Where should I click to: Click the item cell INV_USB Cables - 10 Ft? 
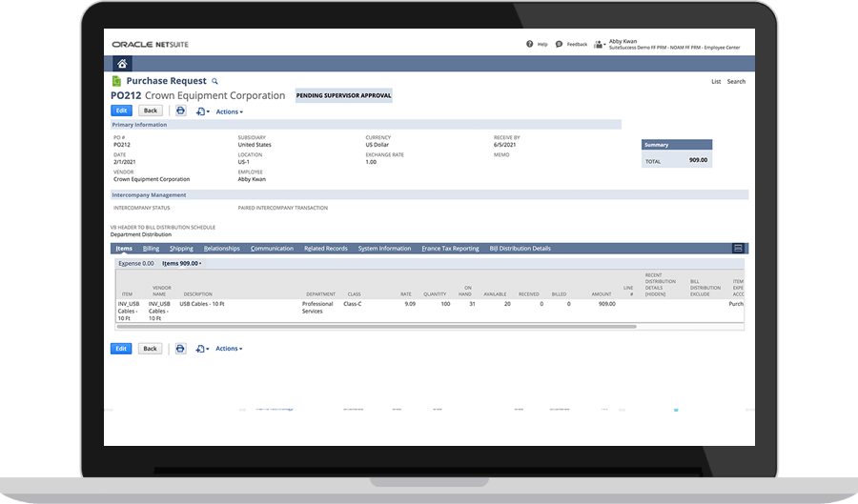pyautogui.click(x=129, y=311)
